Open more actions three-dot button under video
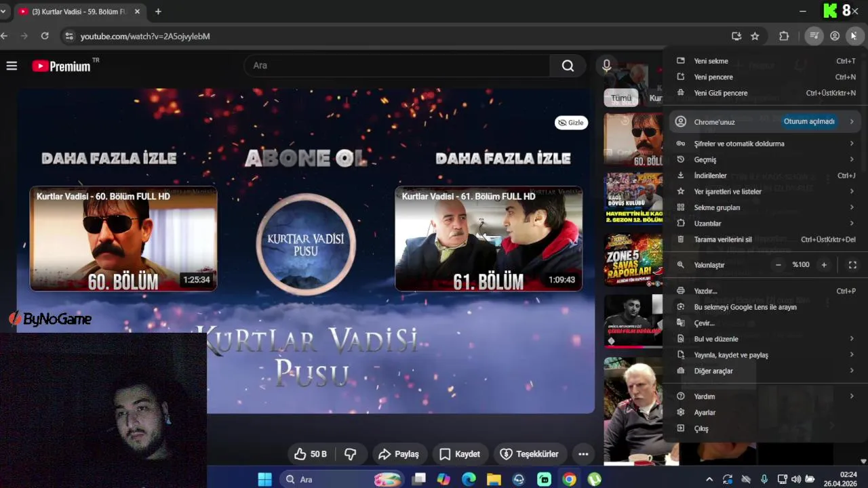The width and height of the screenshot is (868, 488). click(583, 454)
